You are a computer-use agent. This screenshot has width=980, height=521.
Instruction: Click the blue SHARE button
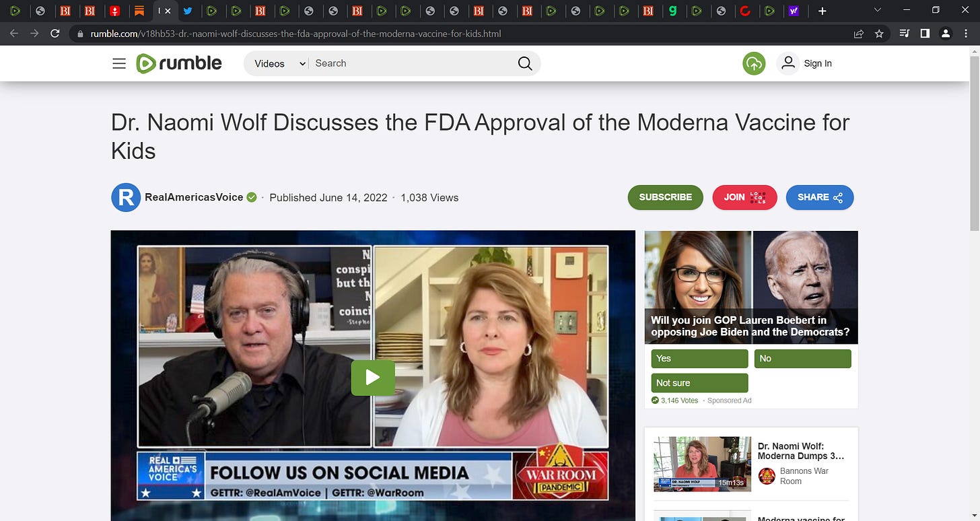click(820, 197)
